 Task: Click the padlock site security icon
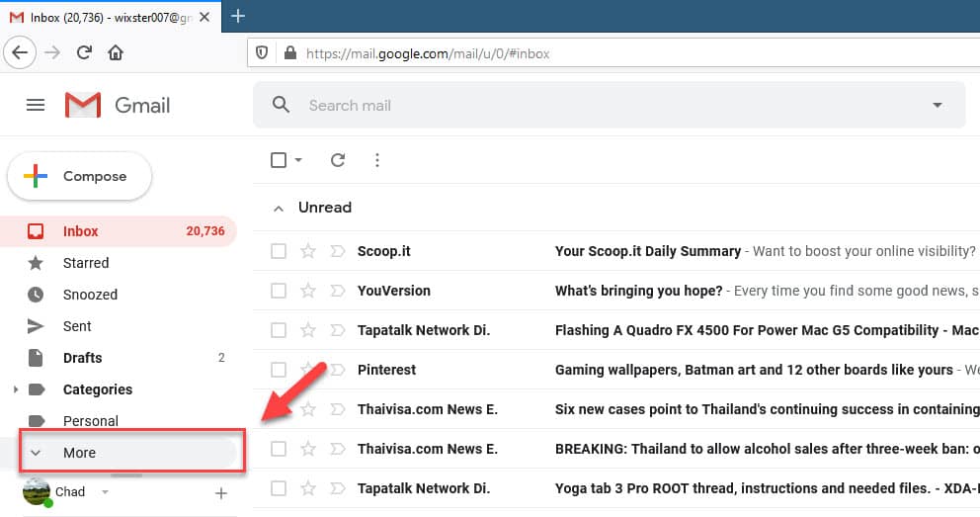tap(290, 53)
